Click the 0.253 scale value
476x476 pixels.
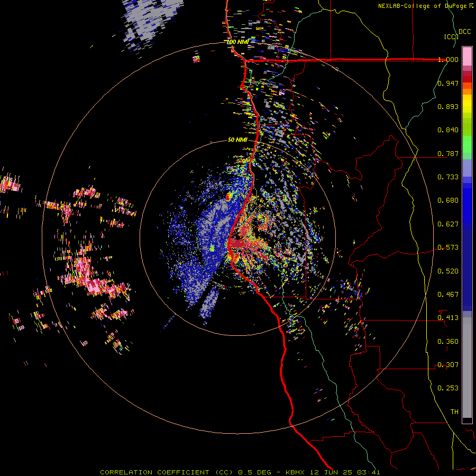click(x=448, y=388)
